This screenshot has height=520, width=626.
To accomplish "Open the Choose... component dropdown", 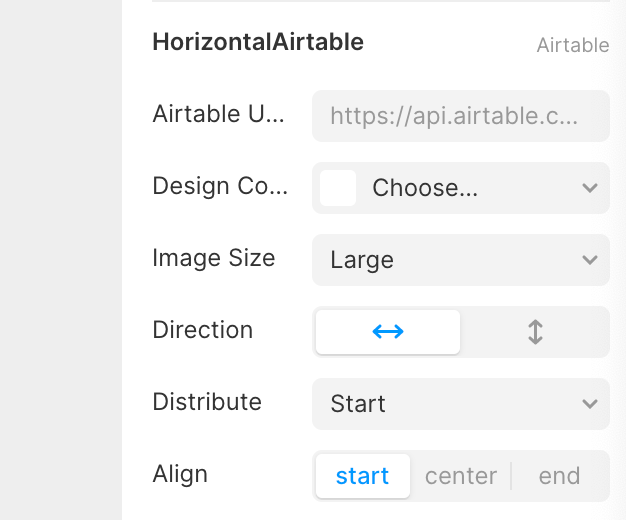I will 461,188.
